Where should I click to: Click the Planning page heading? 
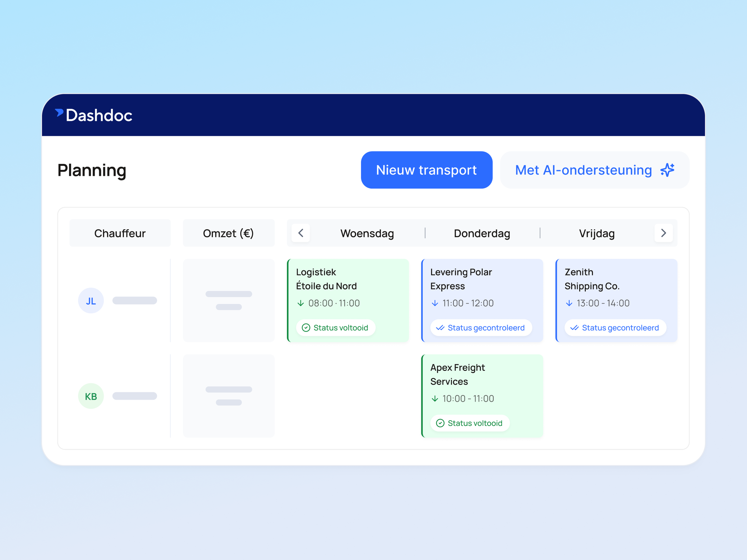coord(92,170)
